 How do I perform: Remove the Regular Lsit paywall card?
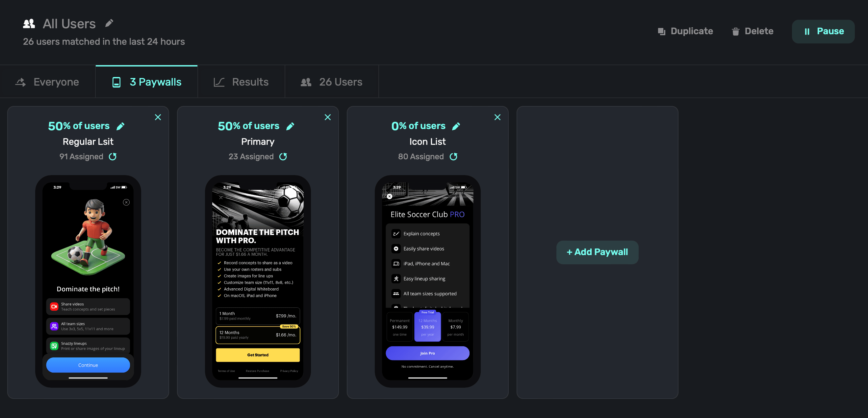(158, 117)
